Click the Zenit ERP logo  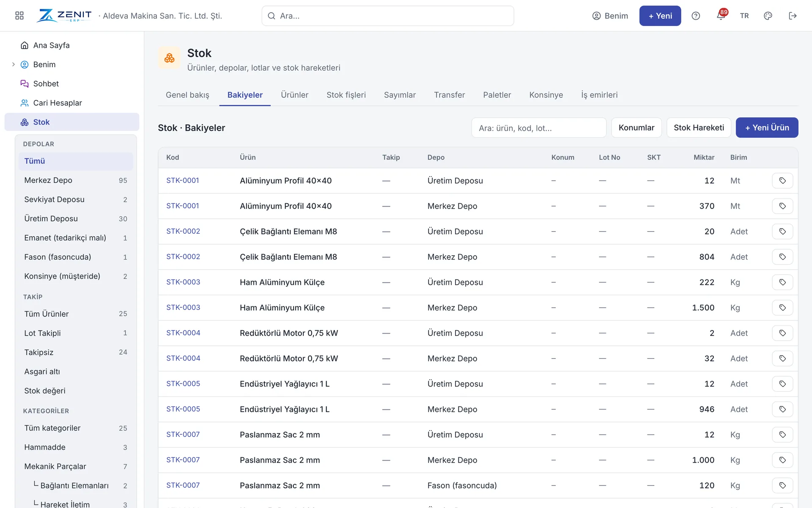click(x=64, y=16)
